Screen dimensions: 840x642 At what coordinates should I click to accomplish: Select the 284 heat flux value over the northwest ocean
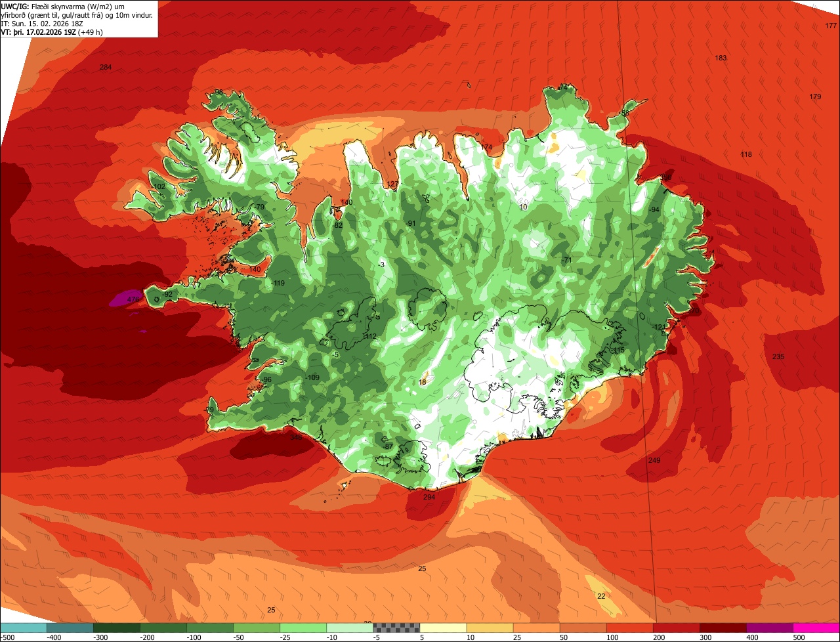point(106,68)
